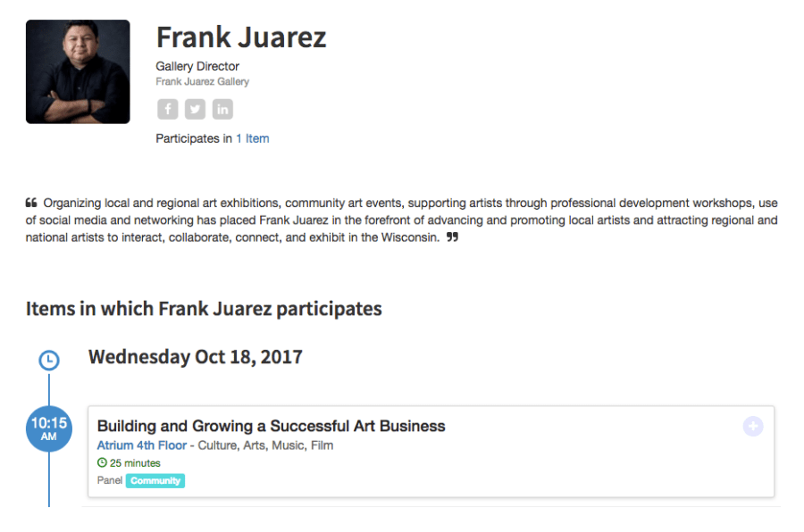This screenshot has width=804, height=532.
Task: Click the Community tag badge
Action: tap(155, 480)
